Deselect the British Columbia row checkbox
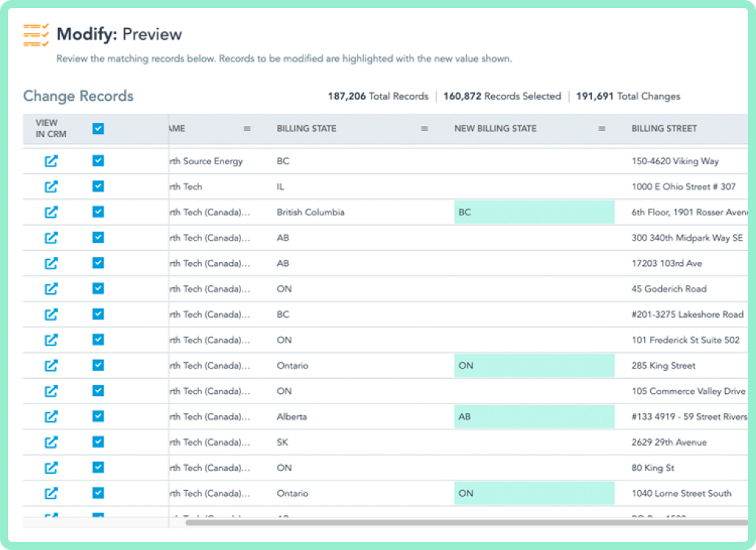Viewport: 756px width, 550px height. [x=98, y=212]
